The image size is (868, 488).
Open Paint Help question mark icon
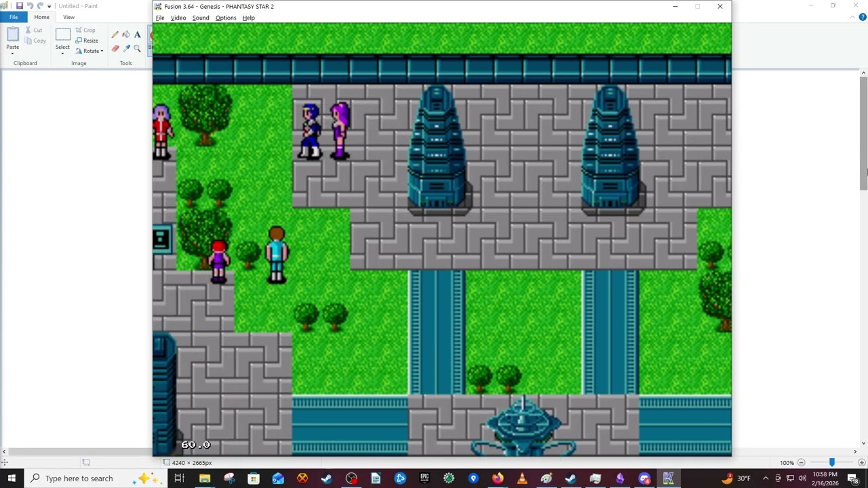point(862,17)
